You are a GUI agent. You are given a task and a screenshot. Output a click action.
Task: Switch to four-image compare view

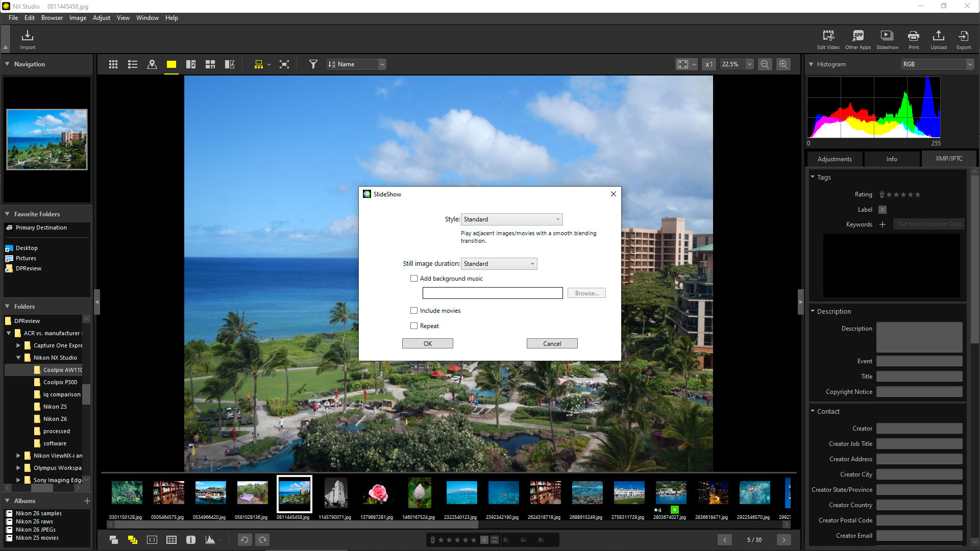click(210, 64)
